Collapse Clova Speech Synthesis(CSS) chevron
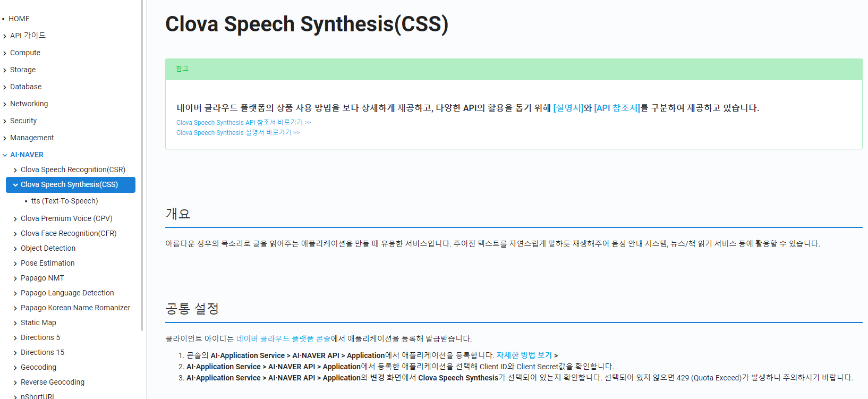The width and height of the screenshot is (868, 399). click(15, 185)
